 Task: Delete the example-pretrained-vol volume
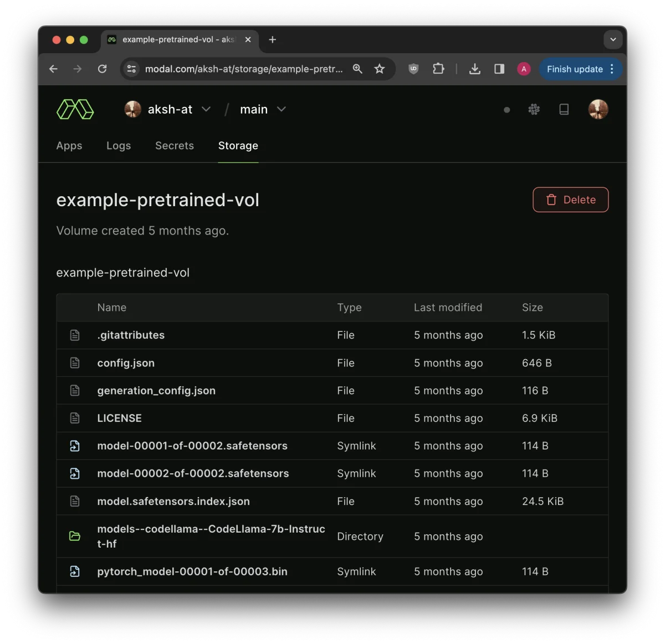571,200
